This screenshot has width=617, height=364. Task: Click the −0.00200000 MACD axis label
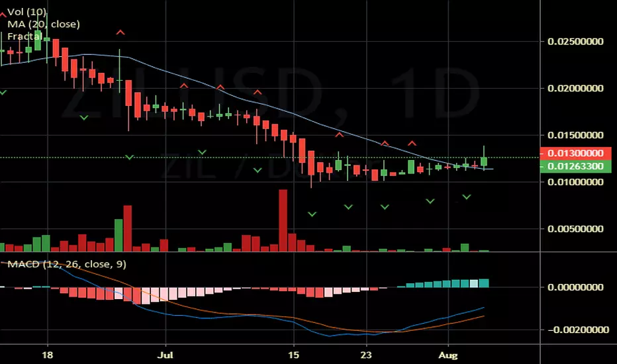pyautogui.click(x=579, y=330)
